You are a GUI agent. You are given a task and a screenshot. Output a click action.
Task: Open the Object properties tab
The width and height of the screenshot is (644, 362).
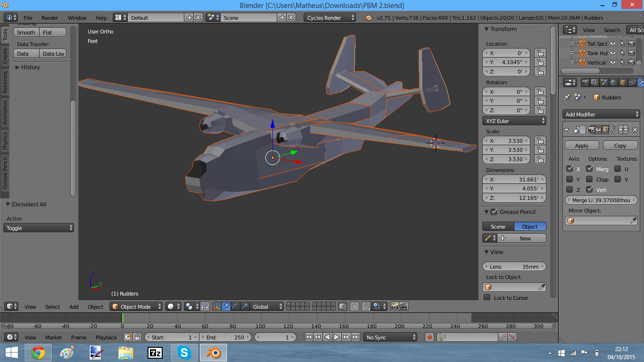[623, 82]
